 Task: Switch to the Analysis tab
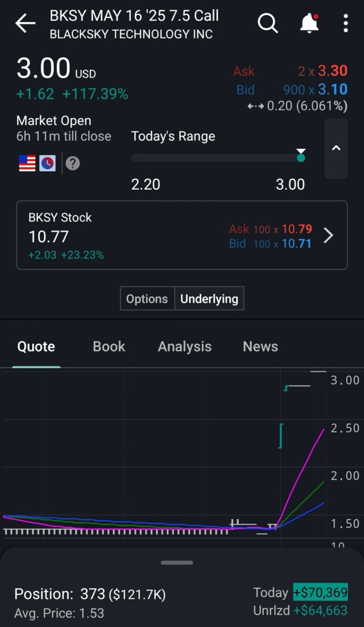coord(184,346)
